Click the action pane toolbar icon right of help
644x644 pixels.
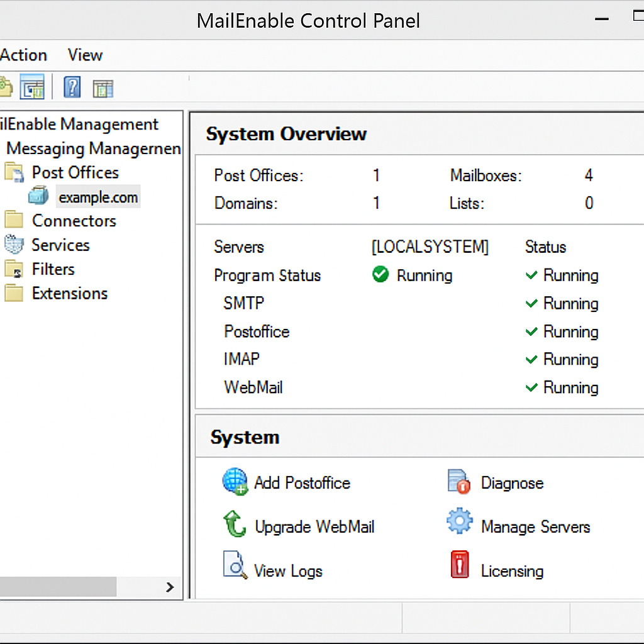(x=103, y=89)
